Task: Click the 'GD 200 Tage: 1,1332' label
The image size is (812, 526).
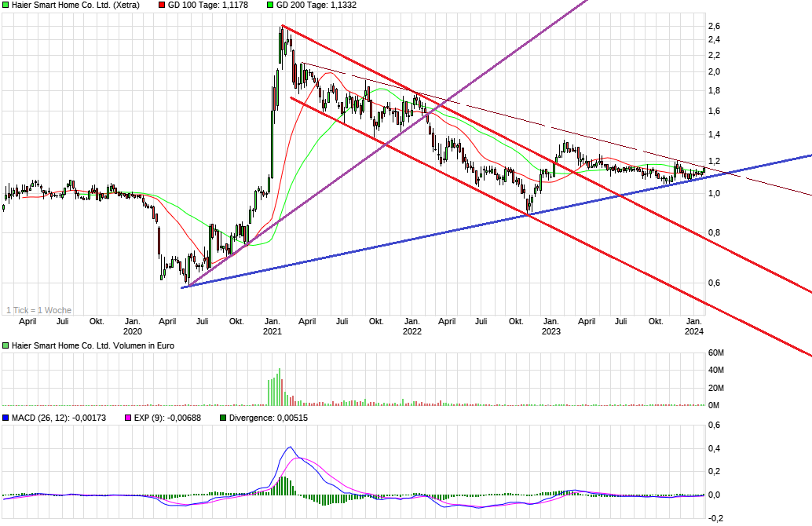Action: (316, 5)
